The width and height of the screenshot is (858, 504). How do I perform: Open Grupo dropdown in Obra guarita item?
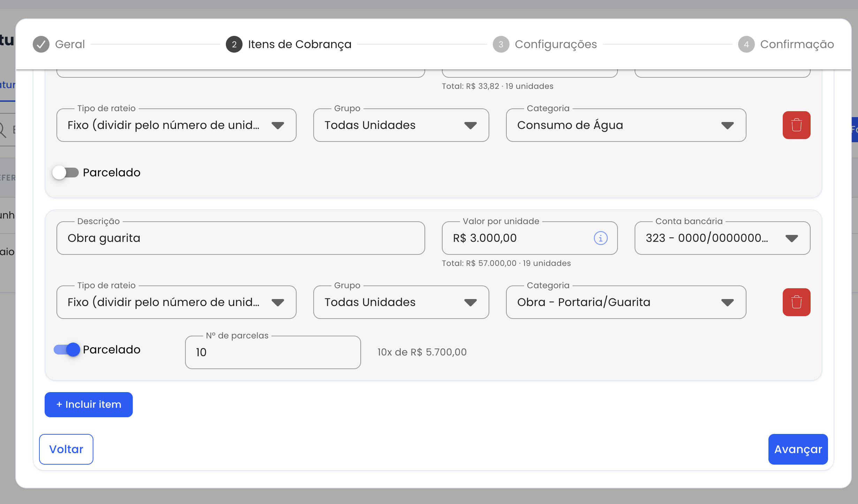[401, 302]
